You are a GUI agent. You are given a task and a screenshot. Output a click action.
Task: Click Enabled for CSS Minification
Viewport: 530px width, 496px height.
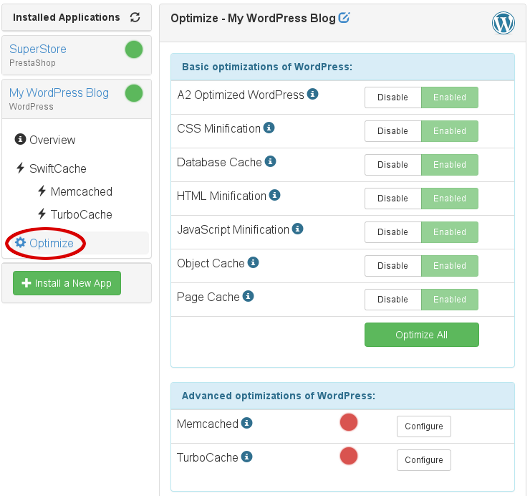450,131
